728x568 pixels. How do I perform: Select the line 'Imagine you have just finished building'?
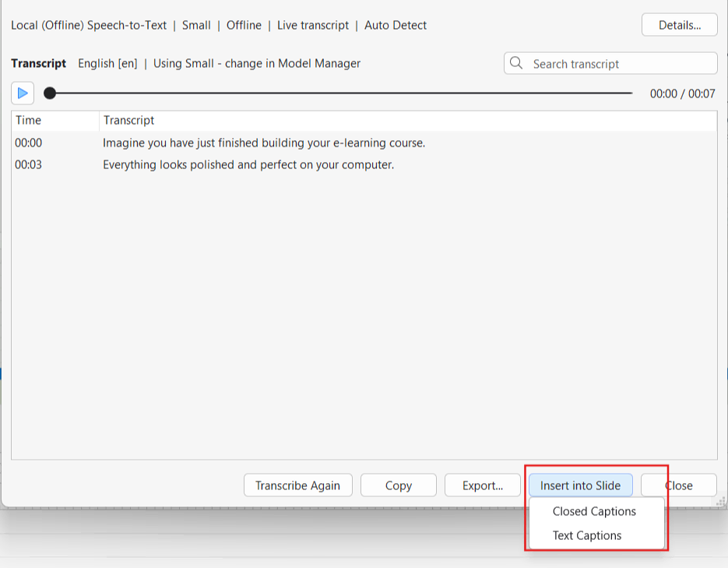pyautogui.click(x=264, y=143)
